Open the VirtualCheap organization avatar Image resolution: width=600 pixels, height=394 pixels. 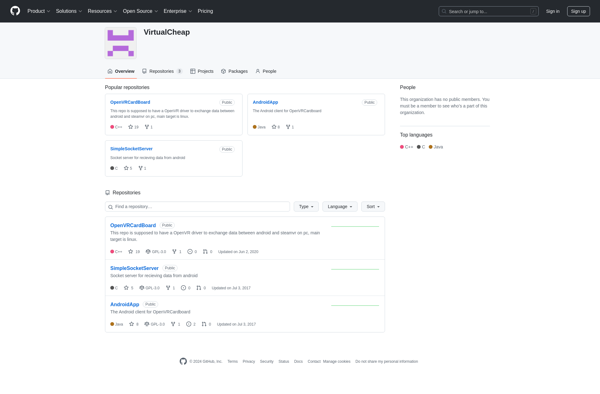(x=121, y=43)
